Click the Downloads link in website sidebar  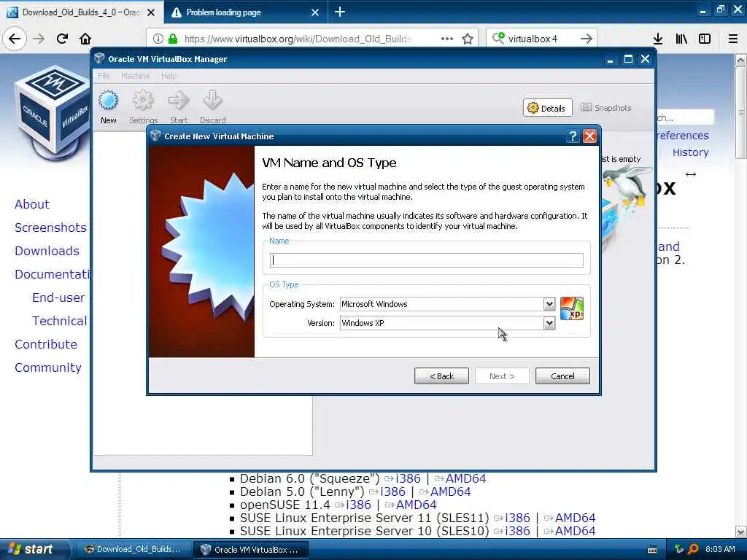[47, 251]
